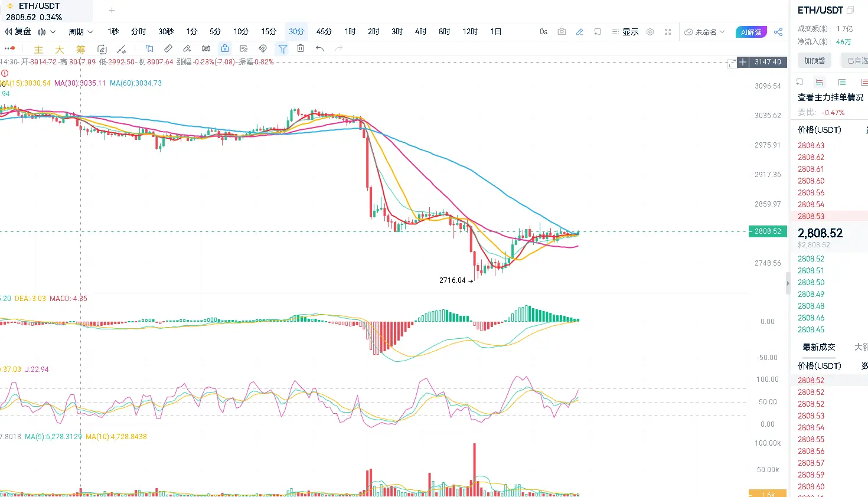This screenshot has width=868, height=497.
Task: Select the 最新成交 tab
Action: tap(818, 347)
